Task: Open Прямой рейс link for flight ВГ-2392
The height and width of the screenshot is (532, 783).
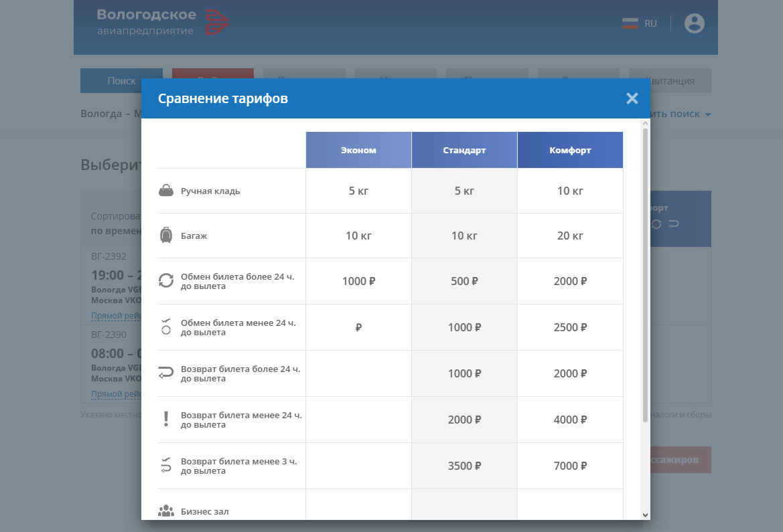Action: (117, 315)
